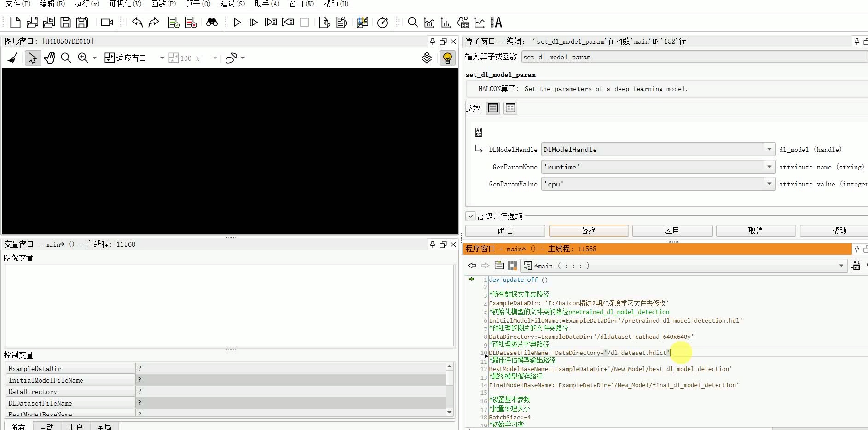Viewport: 868px width, 430px height.
Task: Toggle the light bulb hint in graphics window
Action: 447,58
